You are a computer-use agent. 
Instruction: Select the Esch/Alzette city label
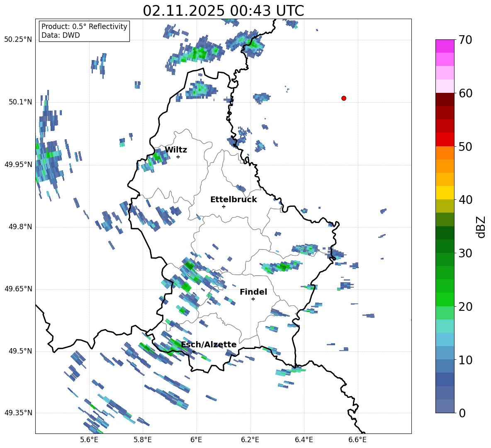[209, 345]
